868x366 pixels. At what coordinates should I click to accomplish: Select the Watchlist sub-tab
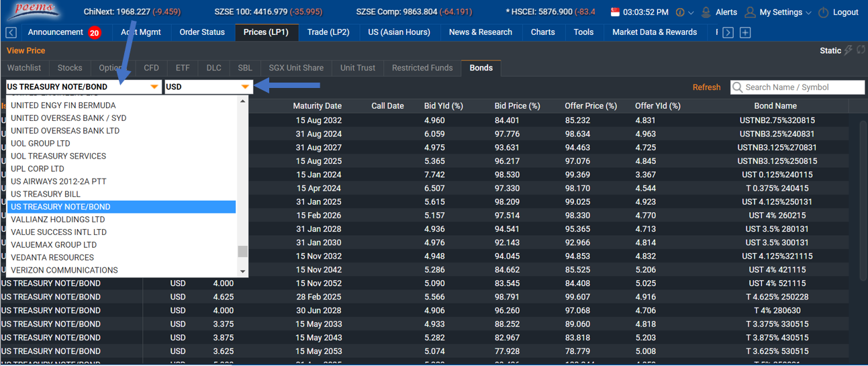(24, 68)
